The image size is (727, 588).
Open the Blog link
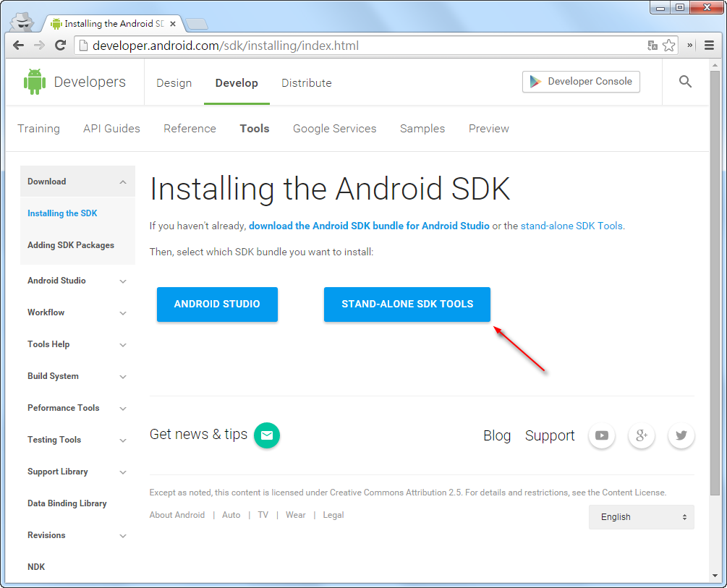(497, 436)
